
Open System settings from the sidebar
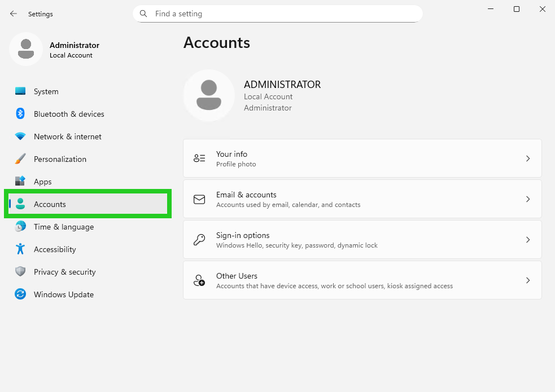[46, 91]
